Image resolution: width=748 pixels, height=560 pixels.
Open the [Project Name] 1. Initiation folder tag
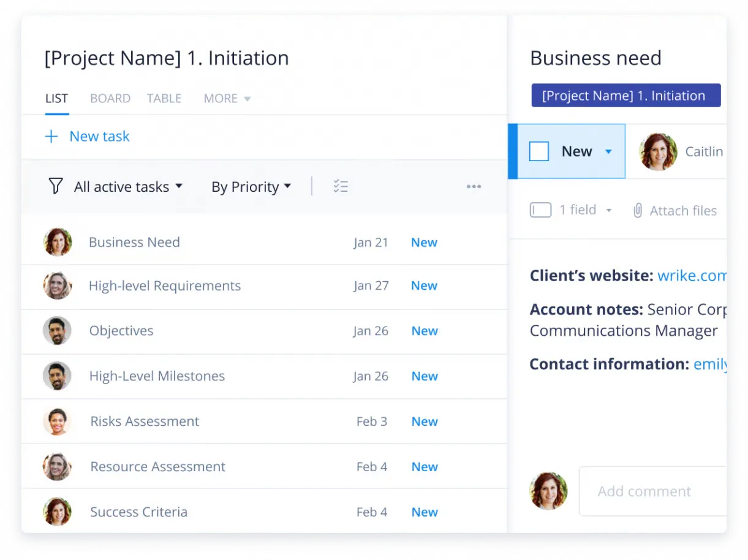click(x=626, y=96)
